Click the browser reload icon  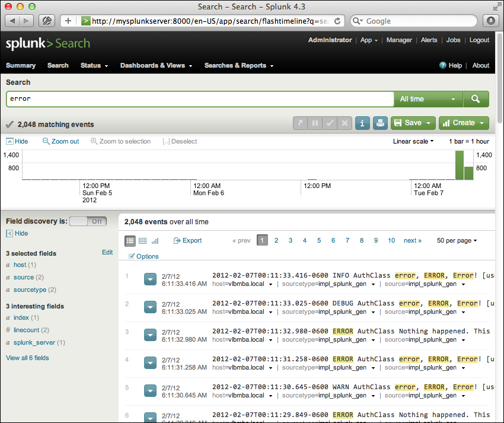tap(337, 21)
